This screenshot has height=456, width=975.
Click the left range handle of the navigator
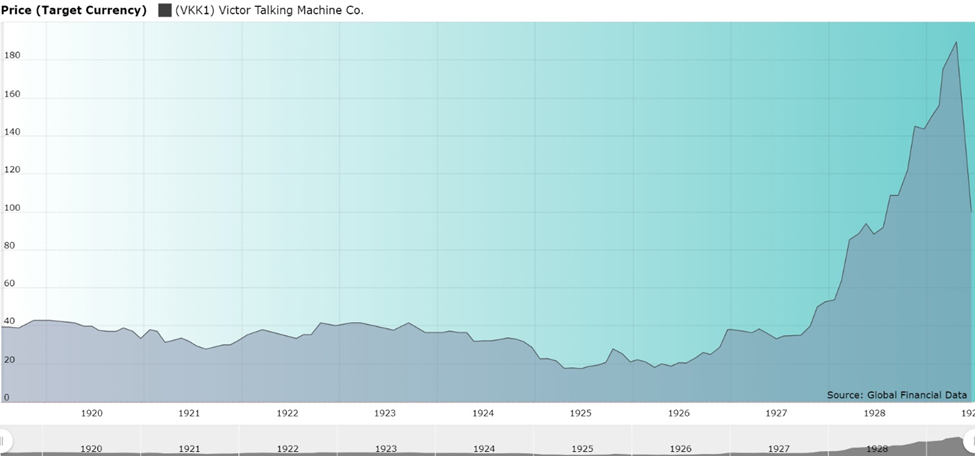tap(3, 441)
